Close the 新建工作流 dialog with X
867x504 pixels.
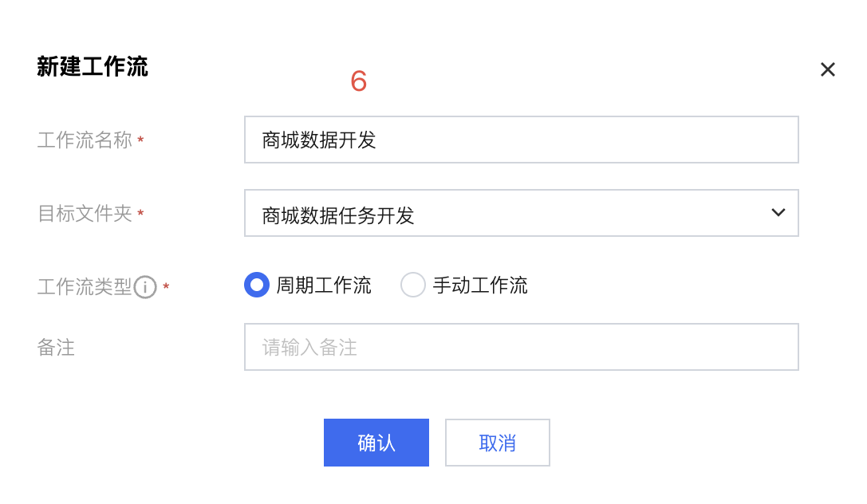[827, 70]
